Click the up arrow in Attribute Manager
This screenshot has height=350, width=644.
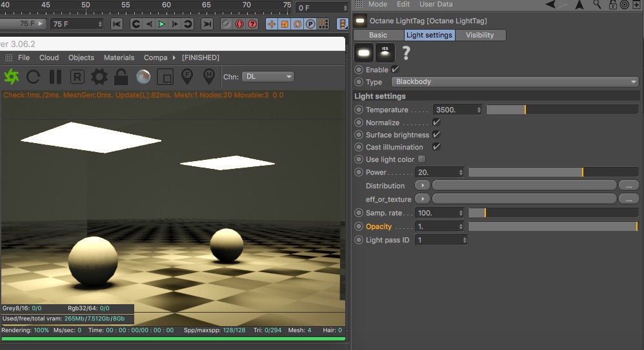(579, 5)
